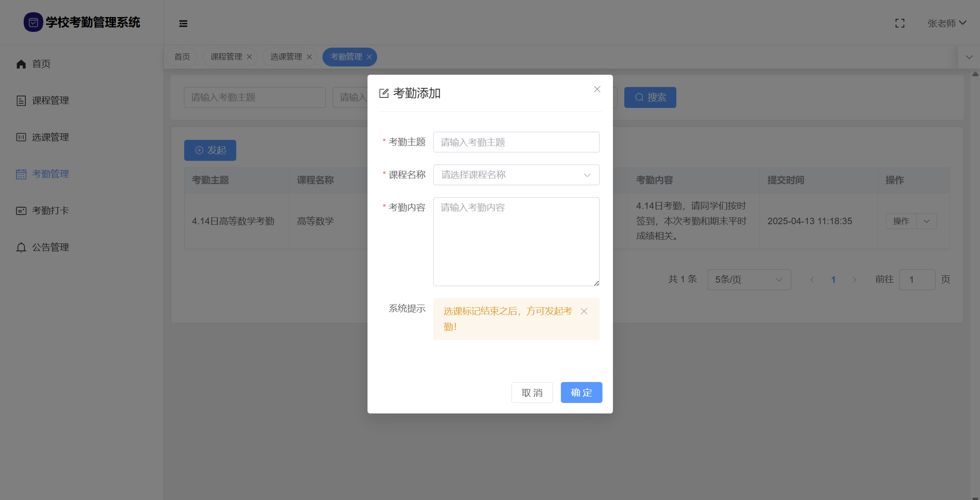Dismiss the orange 系统提示 alert

click(584, 311)
